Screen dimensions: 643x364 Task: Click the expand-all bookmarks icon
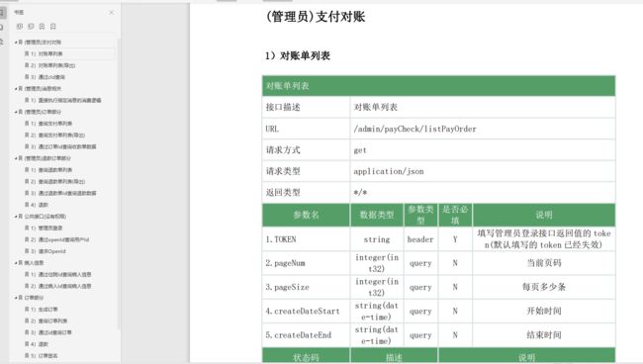point(20,27)
